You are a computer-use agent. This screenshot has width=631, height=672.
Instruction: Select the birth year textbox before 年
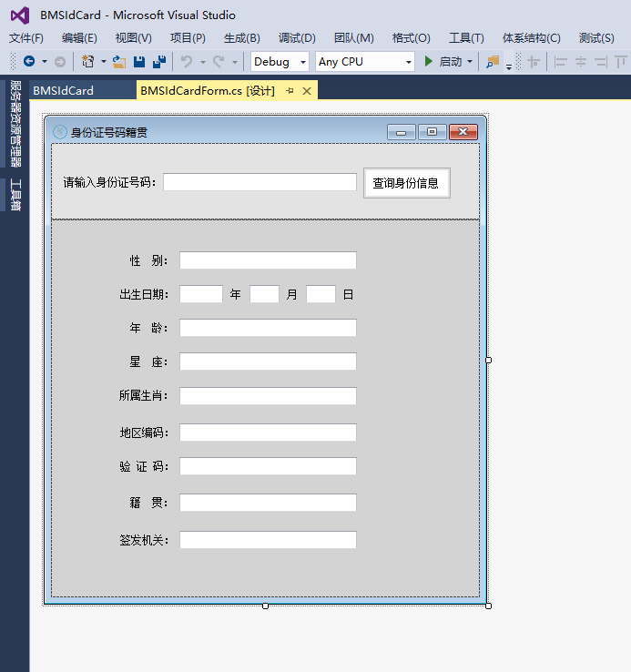click(x=201, y=294)
